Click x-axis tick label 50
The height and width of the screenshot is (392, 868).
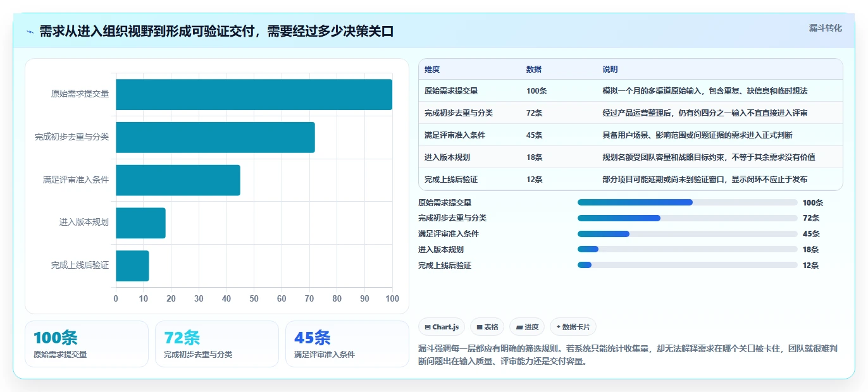pyautogui.click(x=254, y=299)
